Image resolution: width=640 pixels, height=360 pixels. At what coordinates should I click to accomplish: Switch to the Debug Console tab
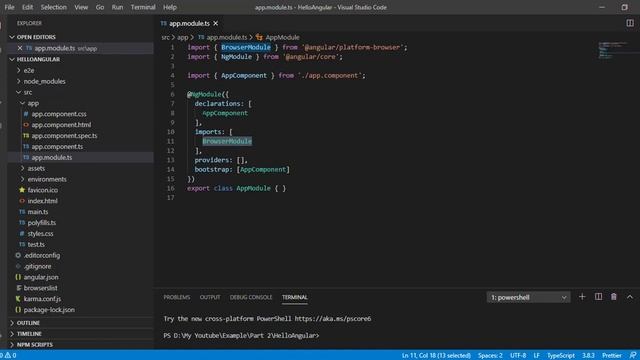(251, 297)
